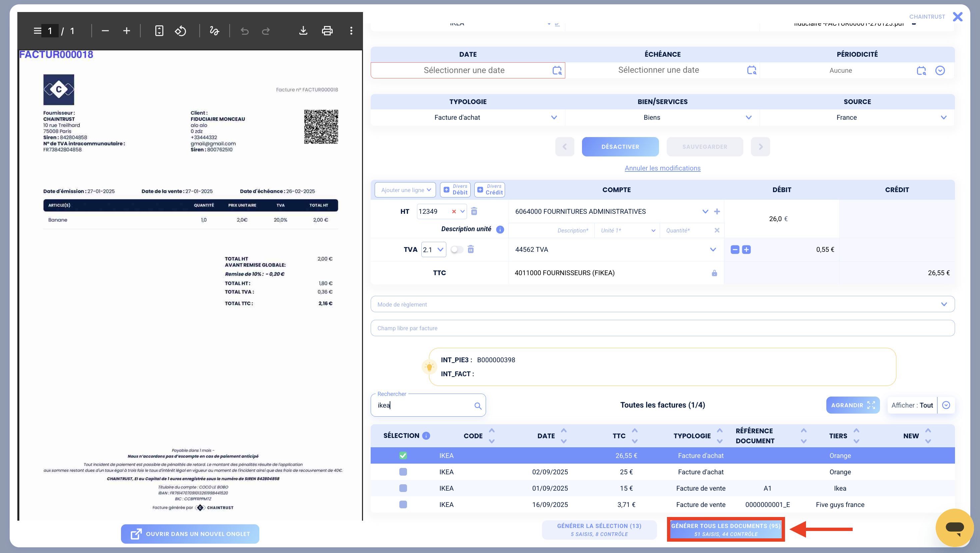Open the chat support bubble
The height and width of the screenshot is (553, 980).
955,528
